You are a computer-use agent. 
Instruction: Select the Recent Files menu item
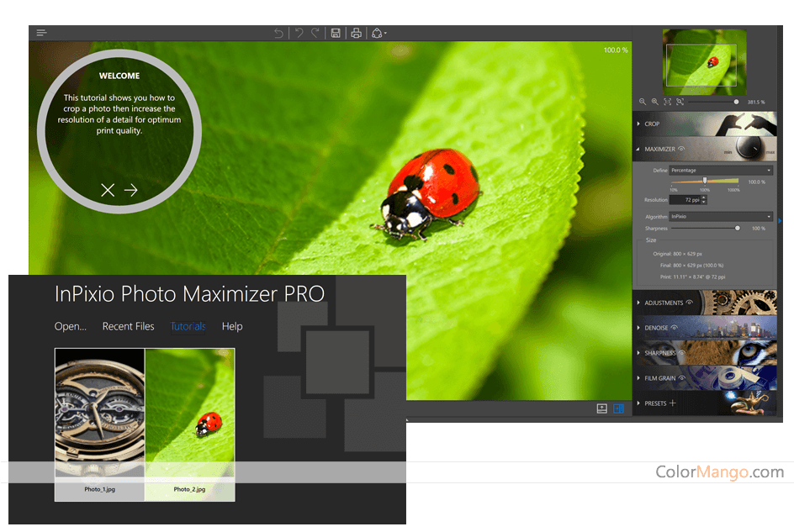tap(128, 326)
